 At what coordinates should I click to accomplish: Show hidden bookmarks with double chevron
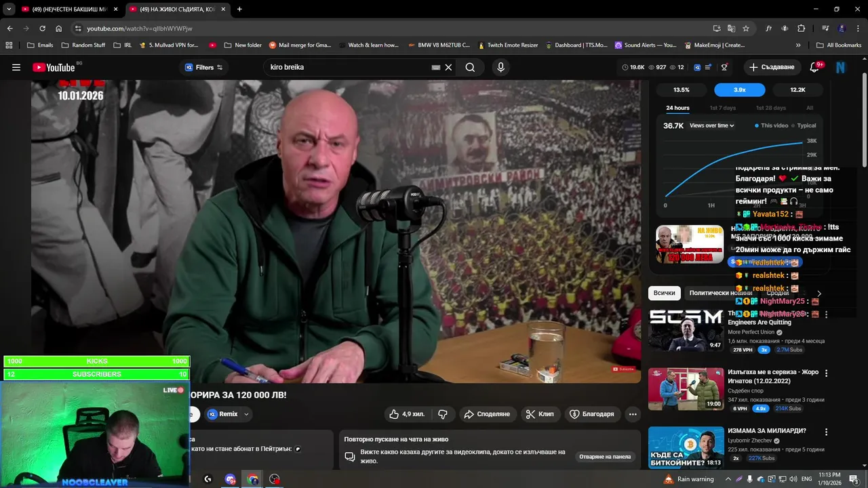[798, 45]
